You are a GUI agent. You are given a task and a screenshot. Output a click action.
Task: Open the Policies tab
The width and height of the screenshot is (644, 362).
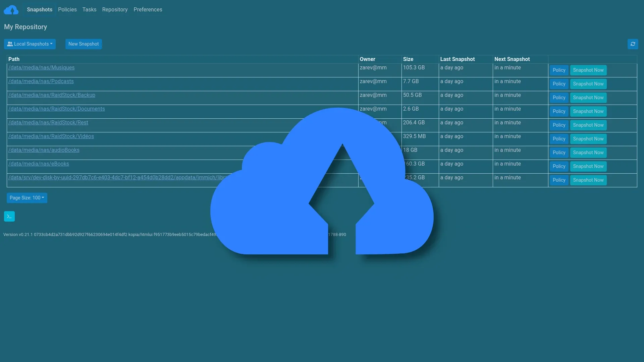click(x=67, y=10)
